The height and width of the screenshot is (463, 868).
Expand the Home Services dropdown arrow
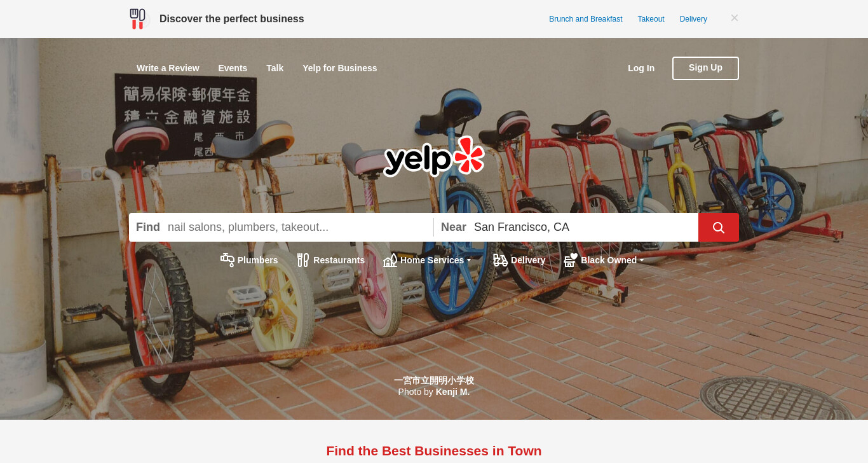pos(469,261)
